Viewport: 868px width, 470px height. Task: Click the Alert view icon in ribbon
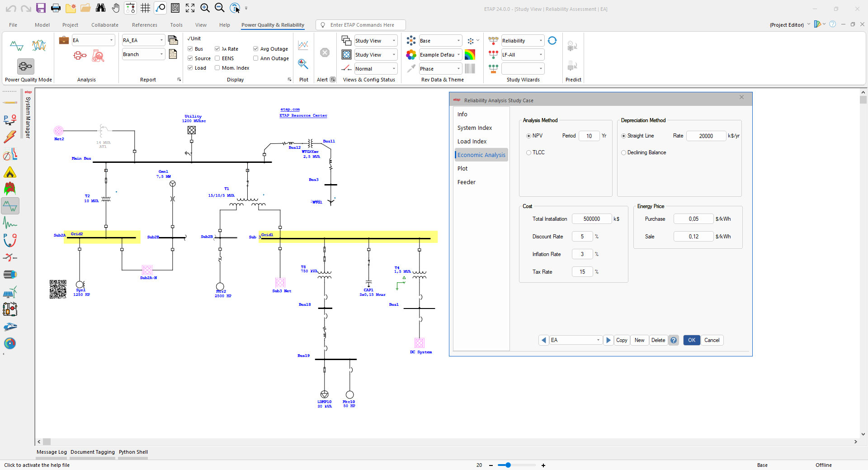(x=325, y=53)
